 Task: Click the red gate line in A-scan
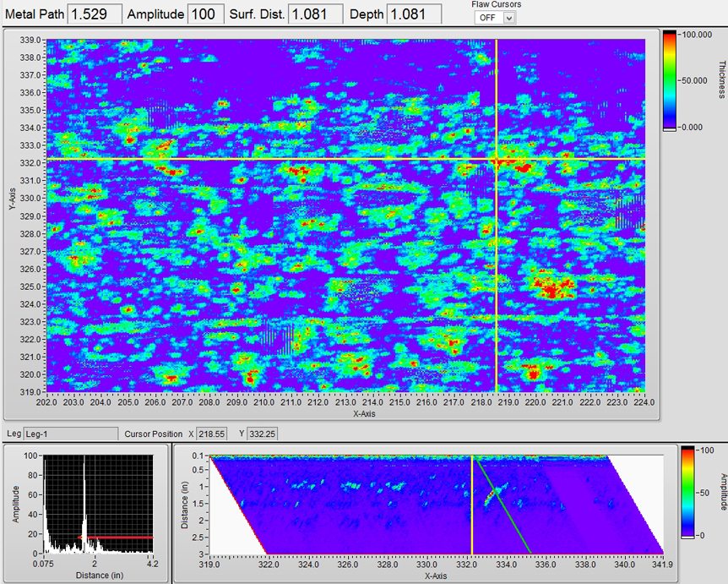[118, 537]
